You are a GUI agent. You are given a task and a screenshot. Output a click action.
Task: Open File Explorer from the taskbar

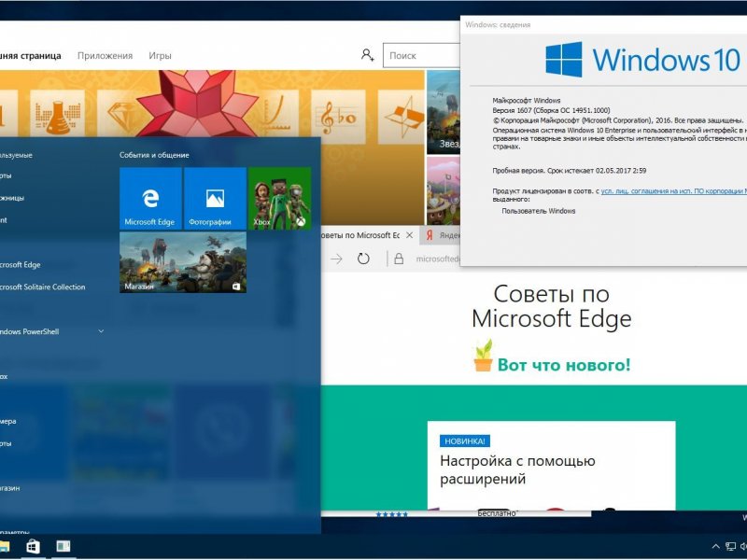click(5, 546)
